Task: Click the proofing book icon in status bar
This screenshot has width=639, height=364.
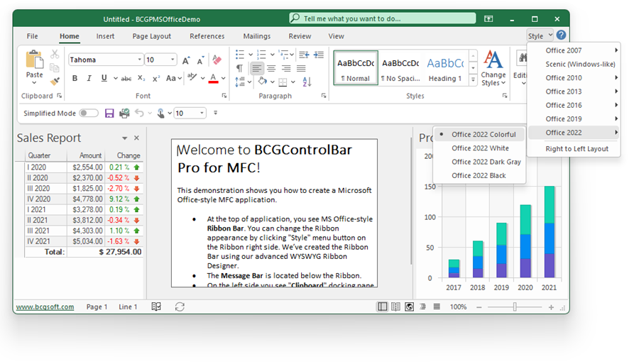Action: tap(156, 307)
